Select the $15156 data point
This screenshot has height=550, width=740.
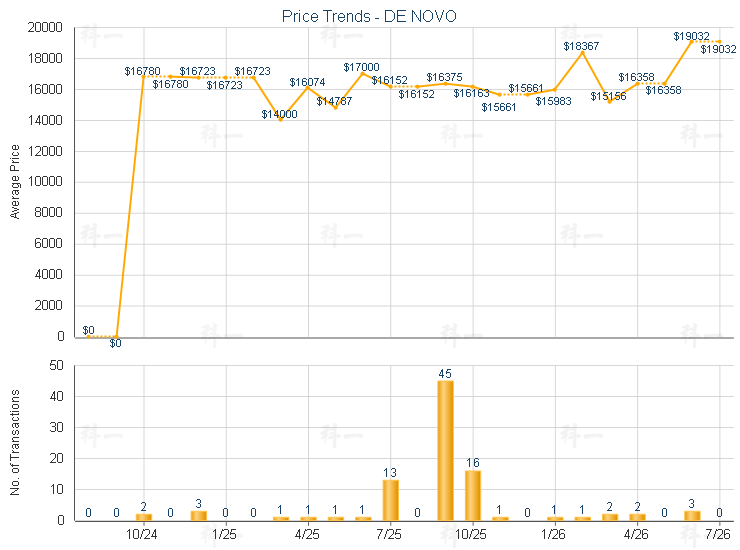[610, 102]
